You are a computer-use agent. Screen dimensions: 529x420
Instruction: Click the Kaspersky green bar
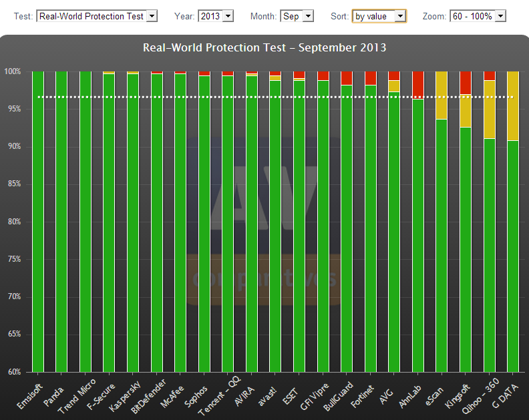coord(133,223)
